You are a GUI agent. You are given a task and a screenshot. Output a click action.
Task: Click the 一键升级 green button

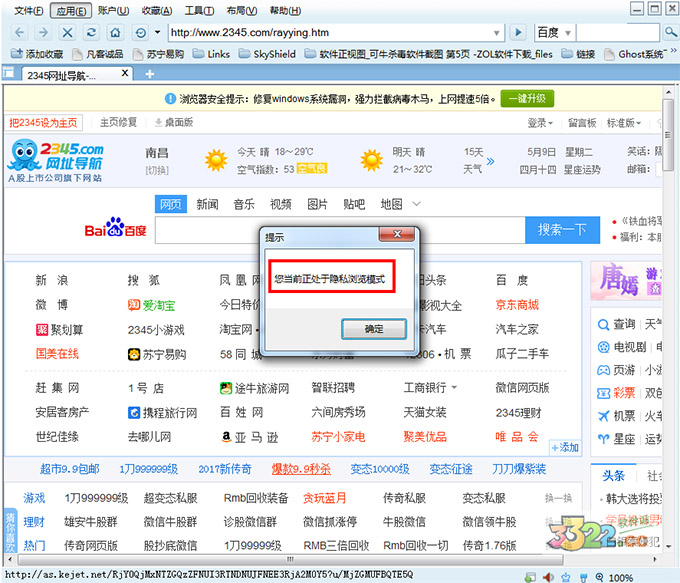(x=527, y=99)
